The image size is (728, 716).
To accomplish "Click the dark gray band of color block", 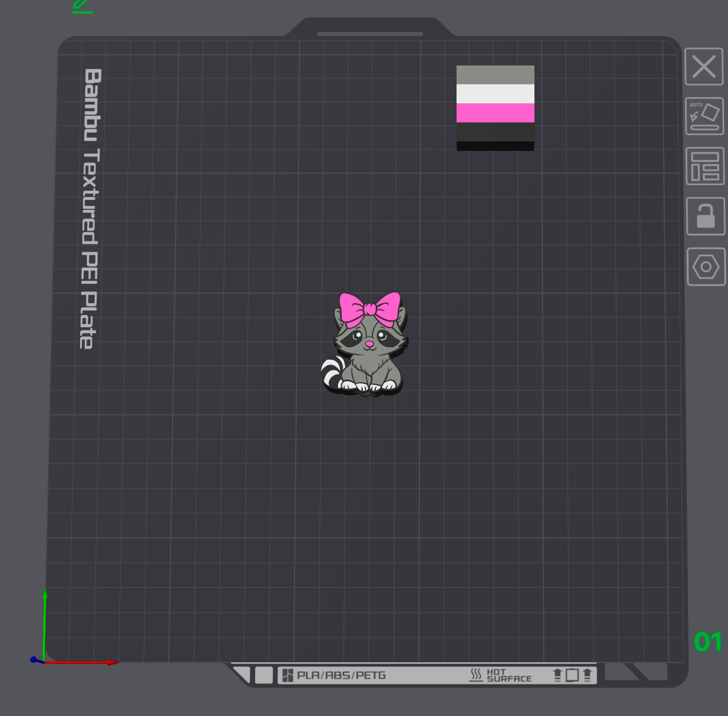I will (495, 132).
